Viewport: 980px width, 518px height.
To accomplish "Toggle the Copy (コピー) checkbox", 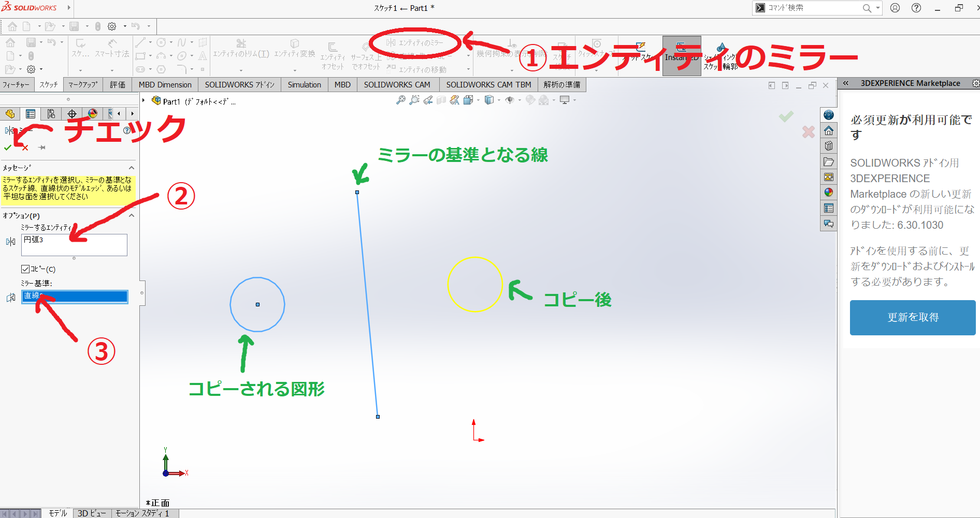I will (25, 269).
